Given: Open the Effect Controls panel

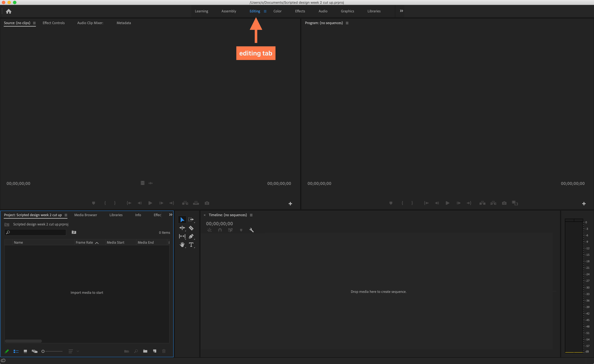Looking at the screenshot, I should [x=54, y=23].
